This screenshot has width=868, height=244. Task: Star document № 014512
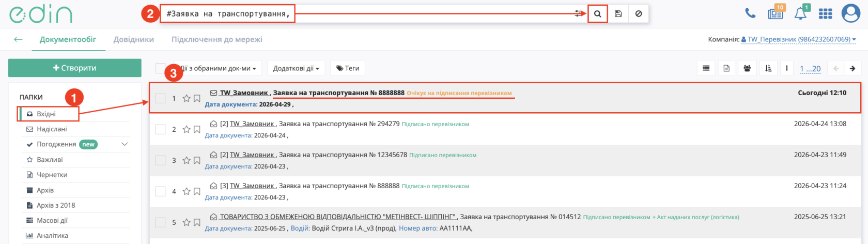(187, 222)
